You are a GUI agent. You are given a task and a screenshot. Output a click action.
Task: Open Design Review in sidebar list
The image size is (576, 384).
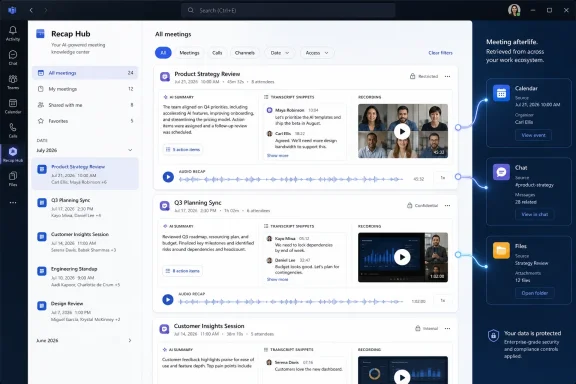(85, 311)
